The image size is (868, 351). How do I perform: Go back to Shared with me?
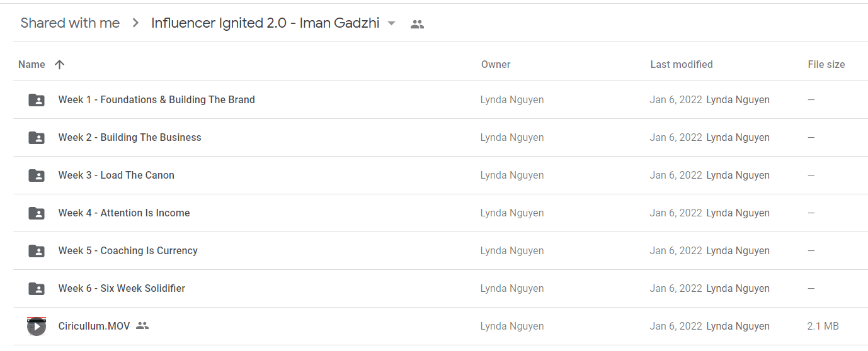click(70, 23)
